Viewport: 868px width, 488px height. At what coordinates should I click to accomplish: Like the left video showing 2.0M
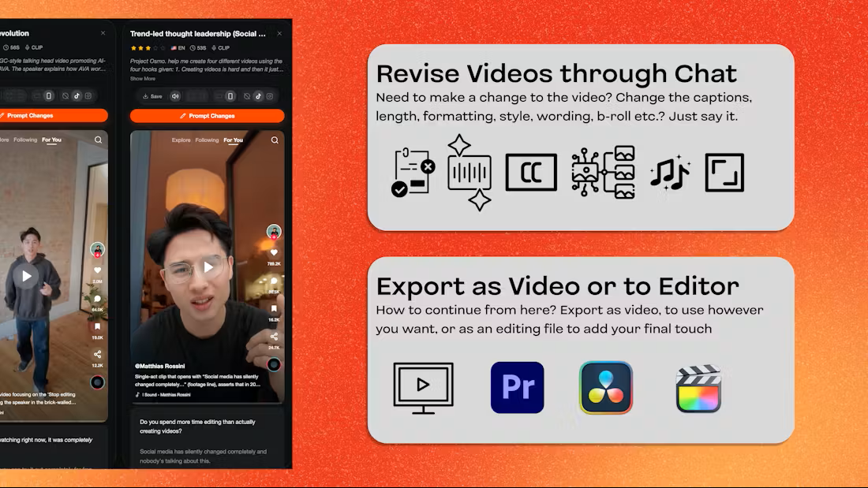pyautogui.click(x=97, y=270)
